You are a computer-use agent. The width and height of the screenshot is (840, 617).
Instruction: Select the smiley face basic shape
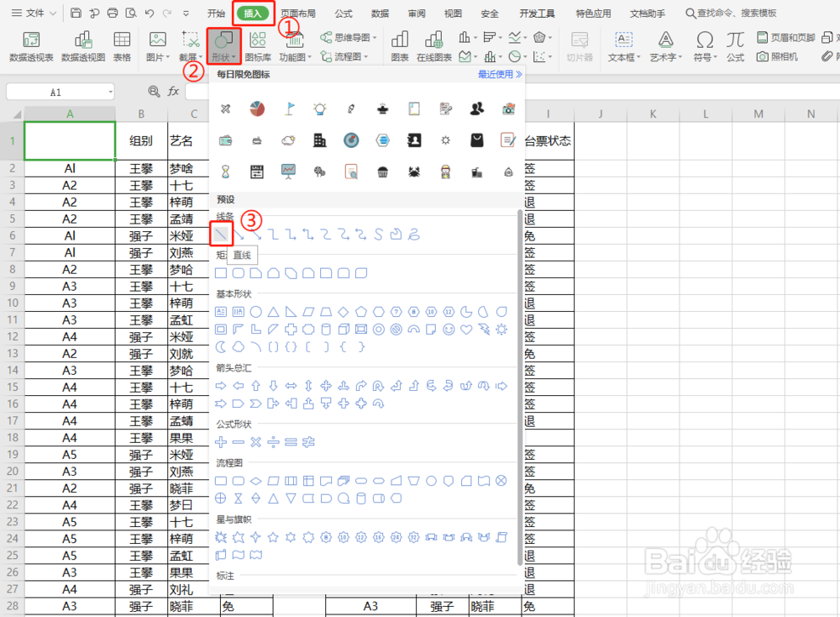point(447,330)
